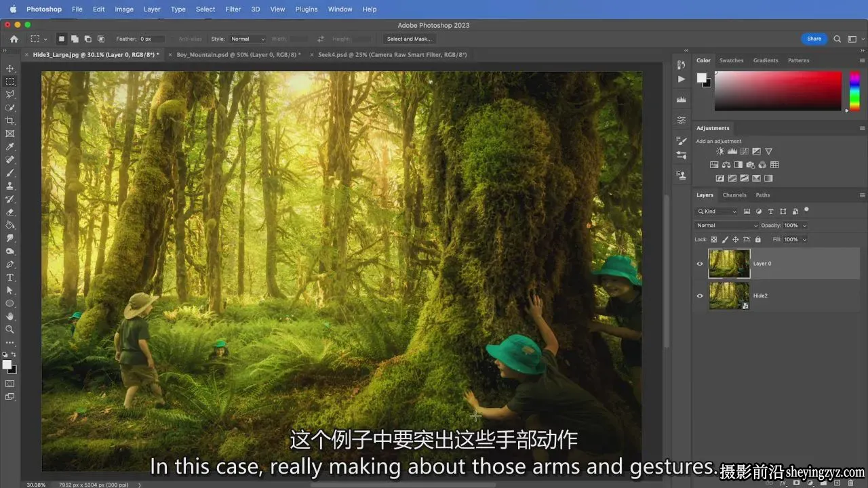
Task: Click the Share button
Action: 814,39
